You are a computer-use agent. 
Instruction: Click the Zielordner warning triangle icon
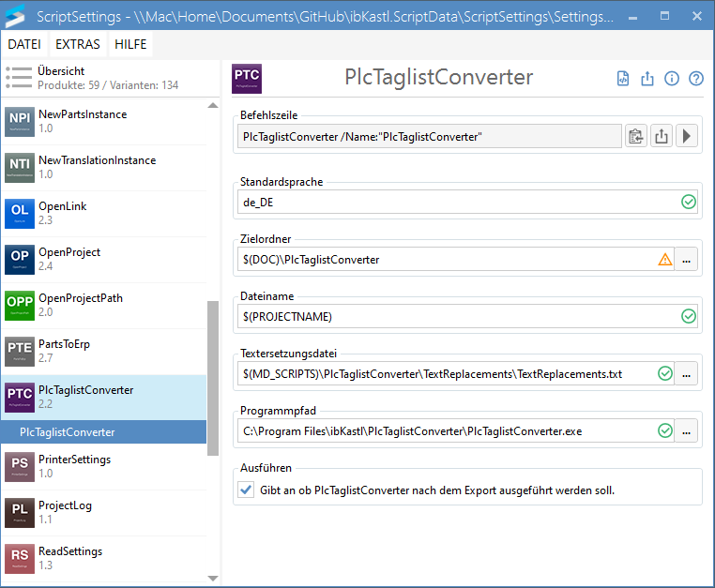coord(664,260)
